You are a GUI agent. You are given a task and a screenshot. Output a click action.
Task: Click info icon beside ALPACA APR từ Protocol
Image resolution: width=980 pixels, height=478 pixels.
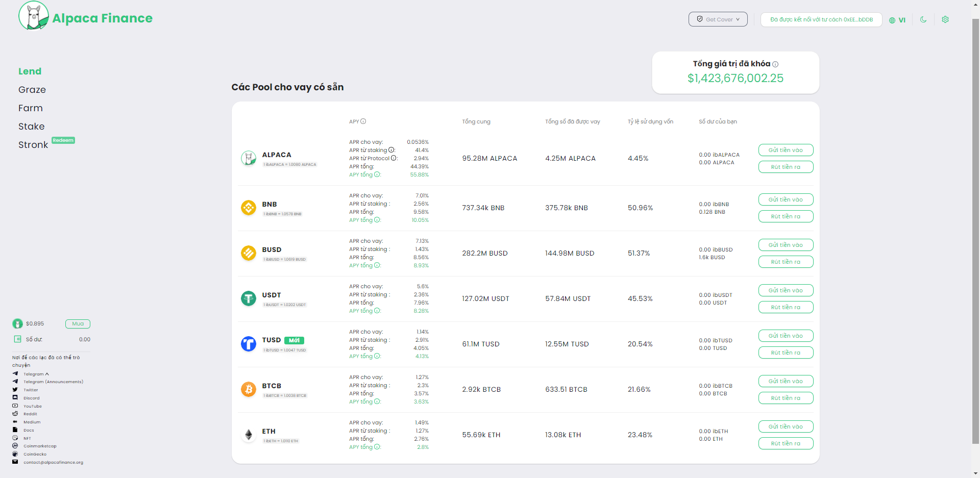click(x=394, y=158)
